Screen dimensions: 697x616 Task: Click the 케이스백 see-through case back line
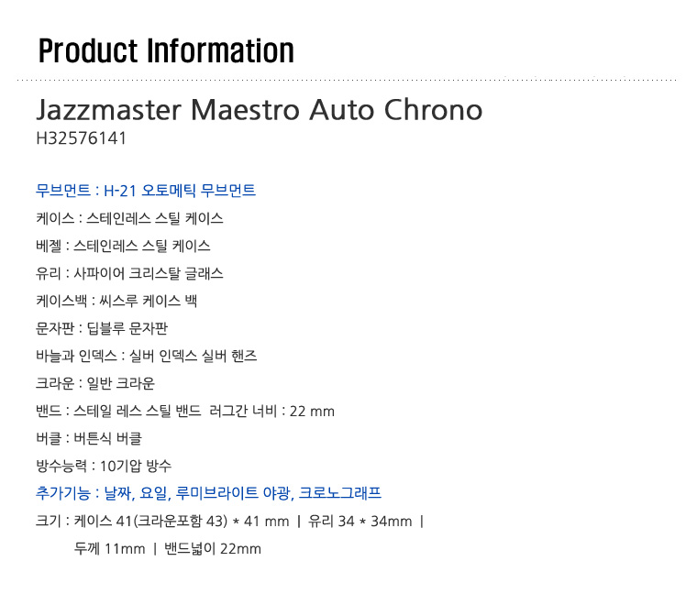tap(116, 301)
